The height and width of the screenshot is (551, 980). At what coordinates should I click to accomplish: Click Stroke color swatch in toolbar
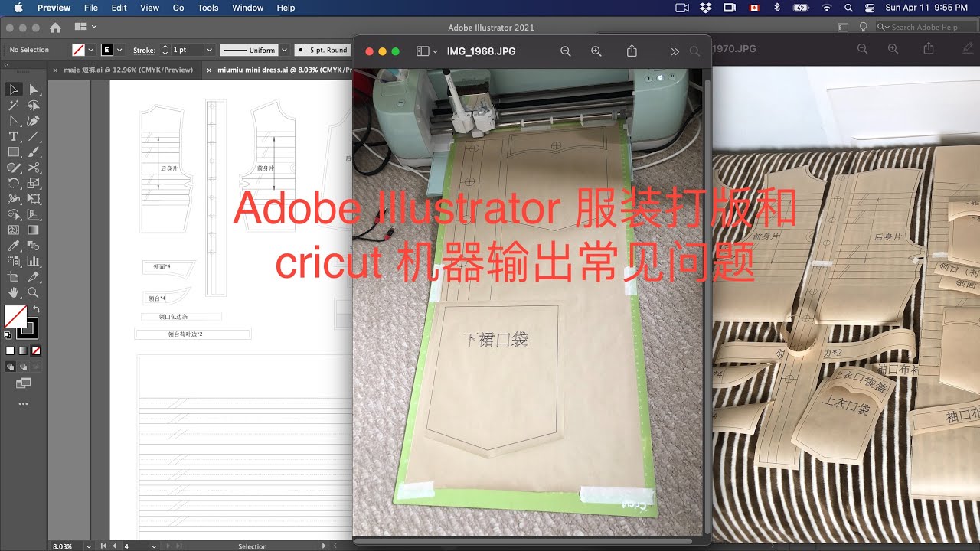click(x=28, y=328)
